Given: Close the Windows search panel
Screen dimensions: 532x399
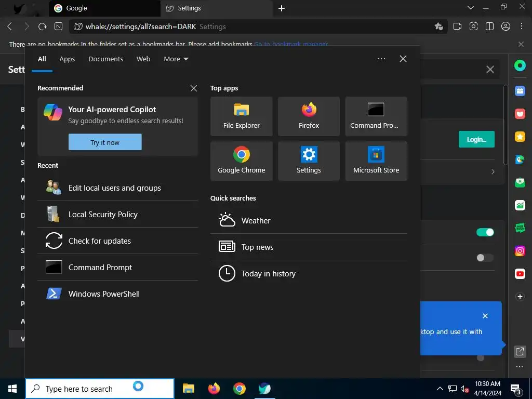Looking at the screenshot, I should click(403, 59).
